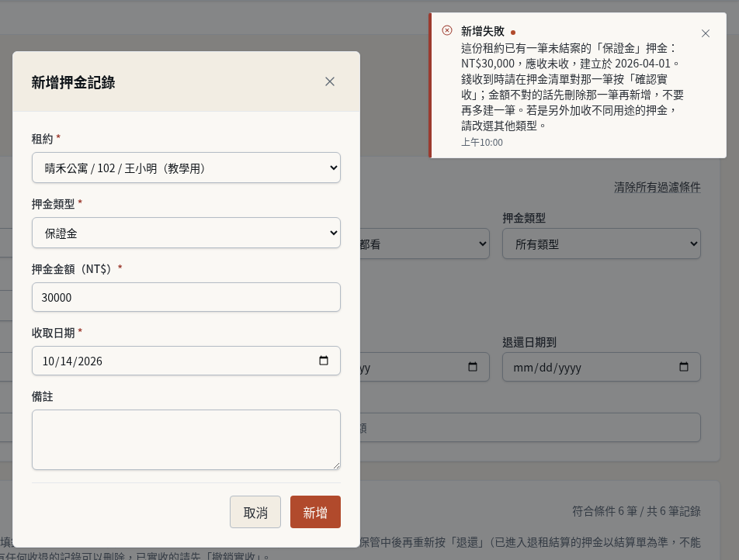739x560 pixels.
Task: Click the 新增押金記錄 dialog heading
Action: pos(73,82)
